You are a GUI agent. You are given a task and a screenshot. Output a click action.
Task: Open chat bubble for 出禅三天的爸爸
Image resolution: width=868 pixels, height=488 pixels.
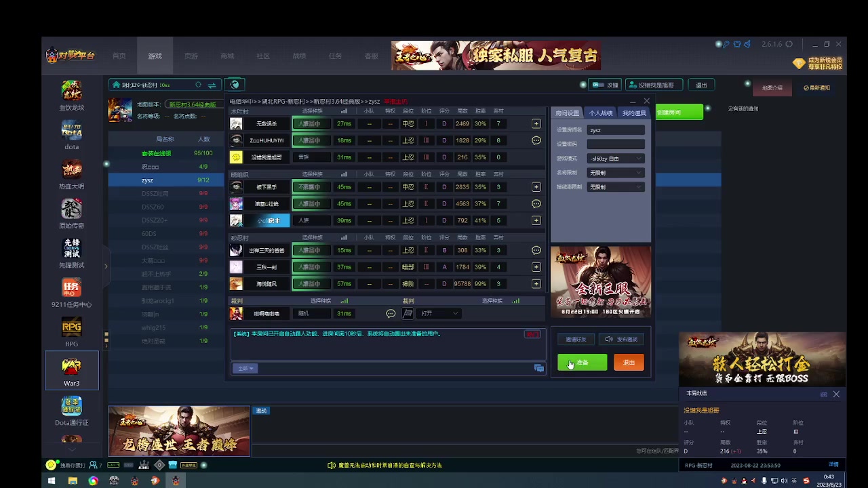536,250
